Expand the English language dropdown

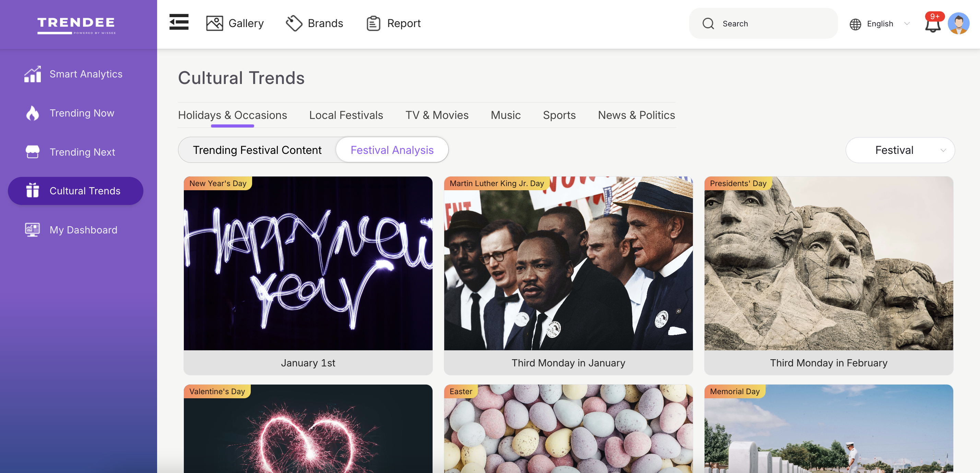pos(879,24)
